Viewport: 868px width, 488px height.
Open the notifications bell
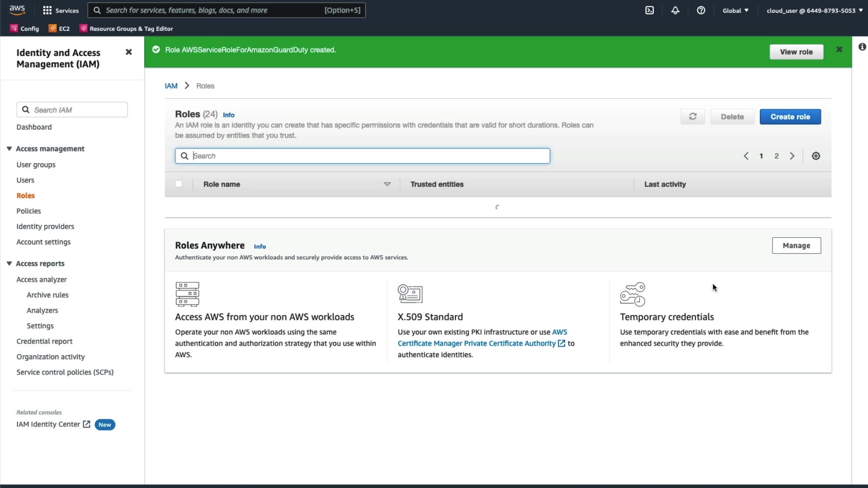point(675,10)
